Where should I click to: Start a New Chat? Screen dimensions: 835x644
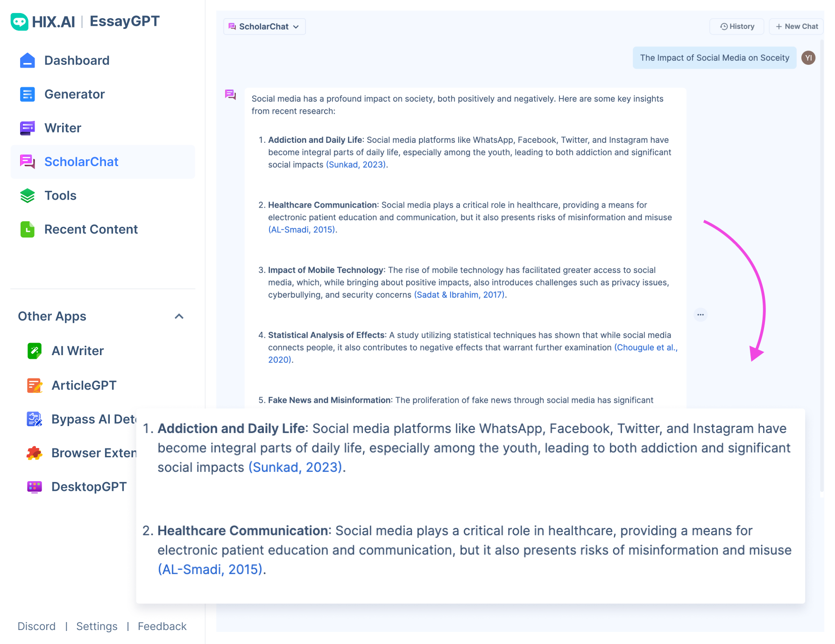coord(797,27)
